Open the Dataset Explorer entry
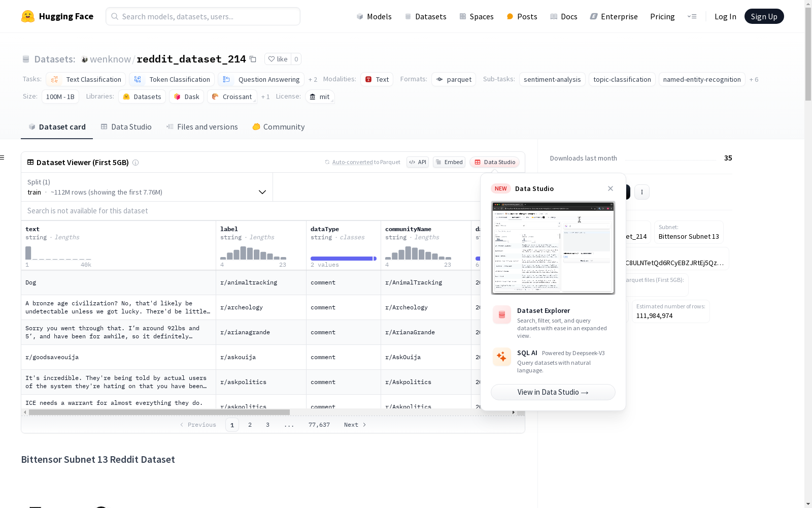The height and width of the screenshot is (508, 812). (x=553, y=323)
